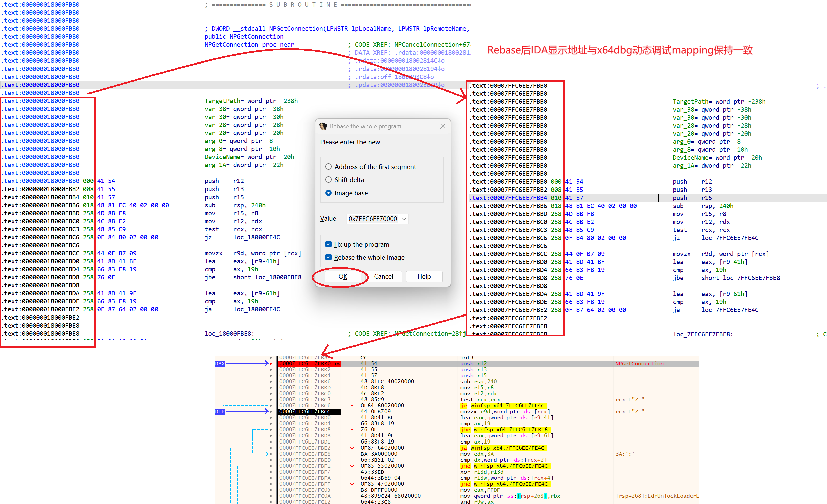Click the red jump arrow on the ja line
827x504 pixels.
tap(352, 448)
